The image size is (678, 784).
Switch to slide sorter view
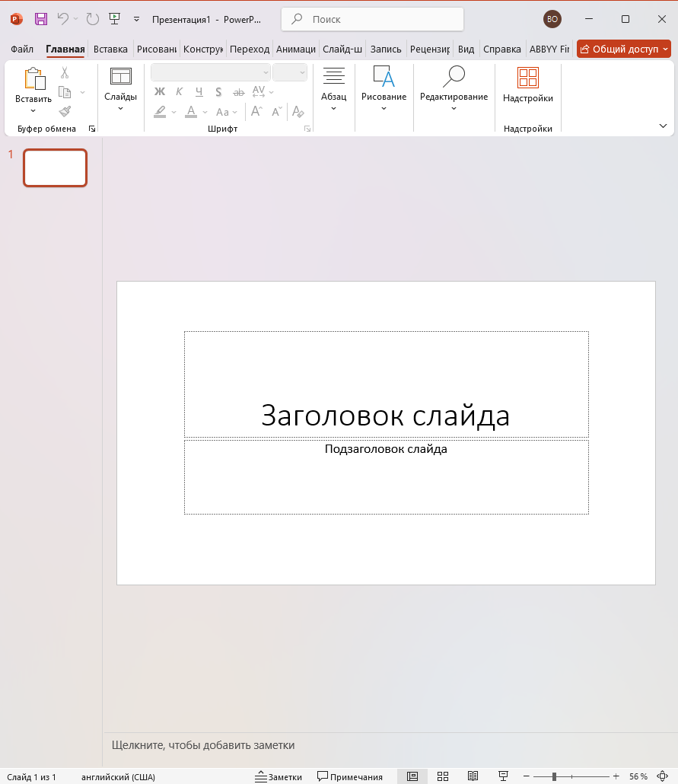tap(443, 776)
